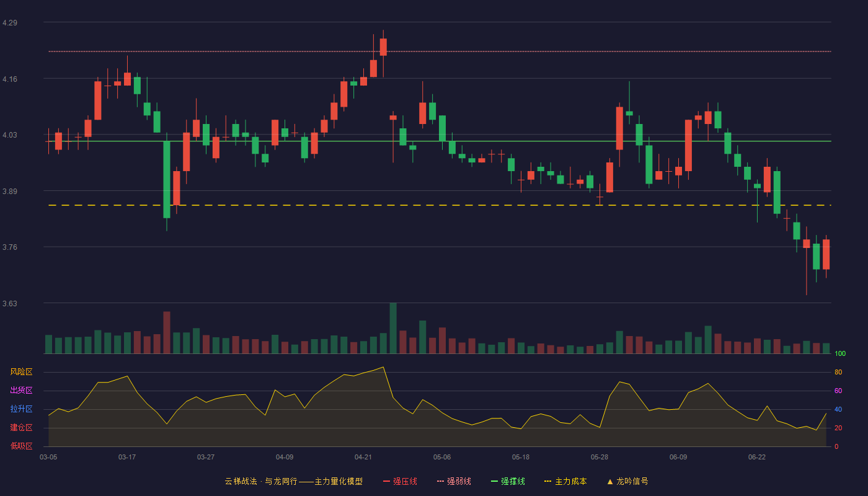
Task: Click the solid green support line on chart
Action: pyautogui.click(x=440, y=141)
